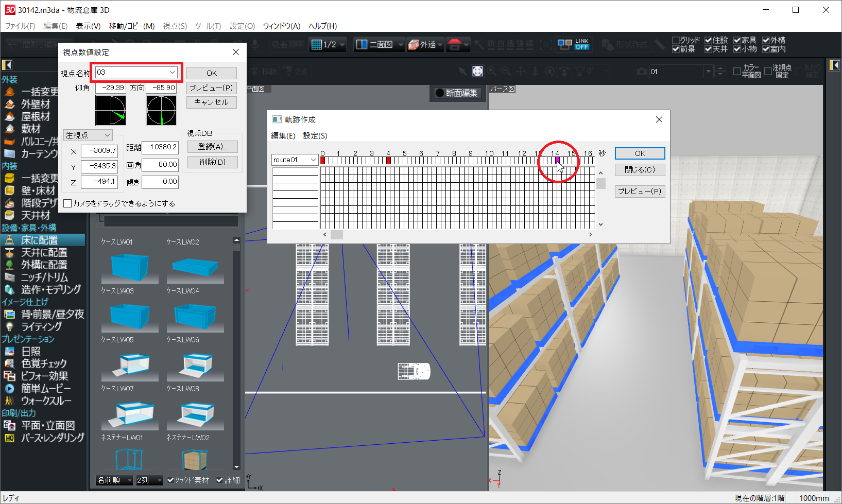
Task: Open 設定(S) menu in 軌跡作成 dialog
Action: (315, 135)
